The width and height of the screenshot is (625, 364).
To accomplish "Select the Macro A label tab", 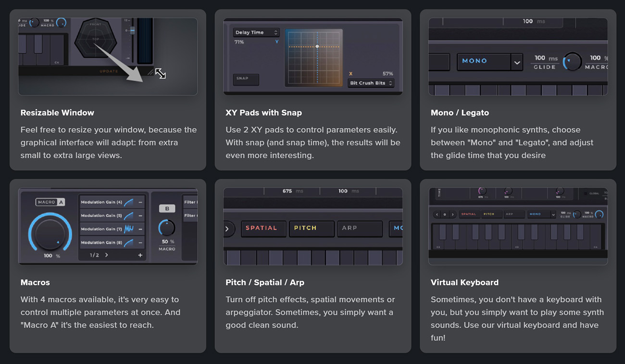I will coord(50,202).
